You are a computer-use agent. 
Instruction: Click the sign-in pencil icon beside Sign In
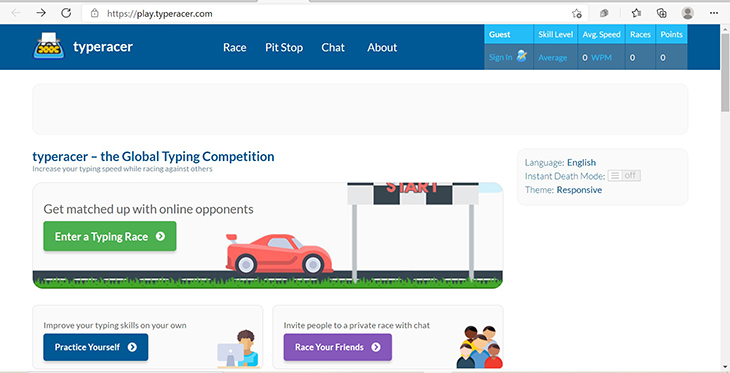521,56
